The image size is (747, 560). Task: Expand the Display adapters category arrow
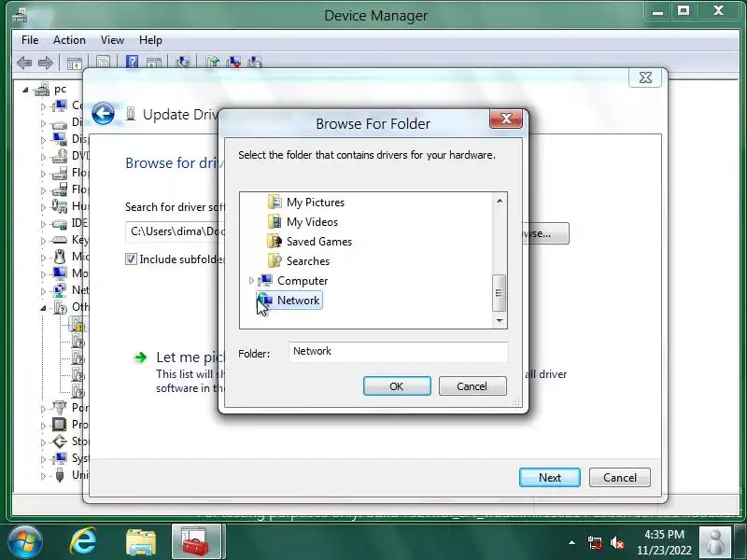(x=43, y=140)
